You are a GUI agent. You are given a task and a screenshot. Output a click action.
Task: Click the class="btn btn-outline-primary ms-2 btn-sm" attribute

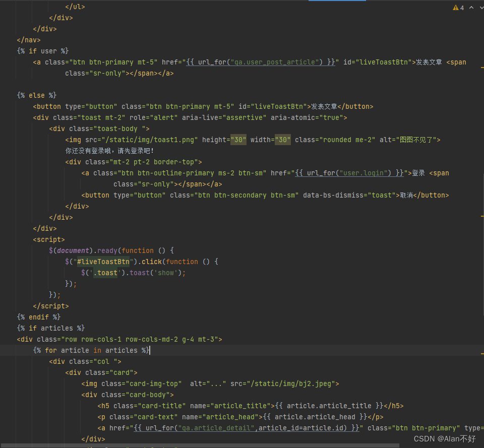180,173
